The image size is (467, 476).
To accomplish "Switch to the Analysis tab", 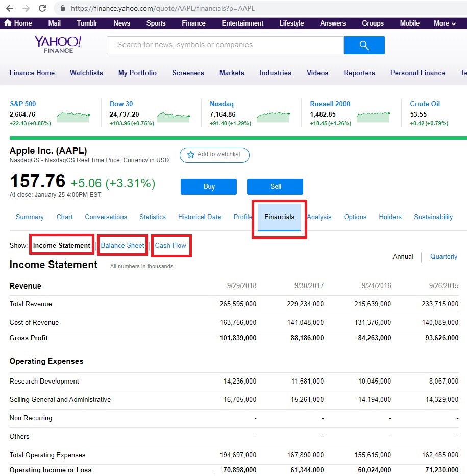I will pyautogui.click(x=319, y=217).
